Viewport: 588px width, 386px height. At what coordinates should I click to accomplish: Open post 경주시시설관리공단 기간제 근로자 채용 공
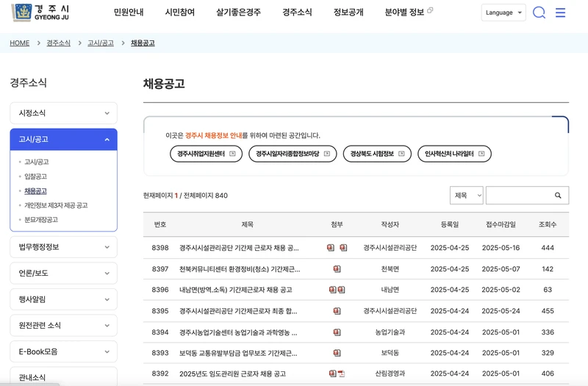(239, 248)
